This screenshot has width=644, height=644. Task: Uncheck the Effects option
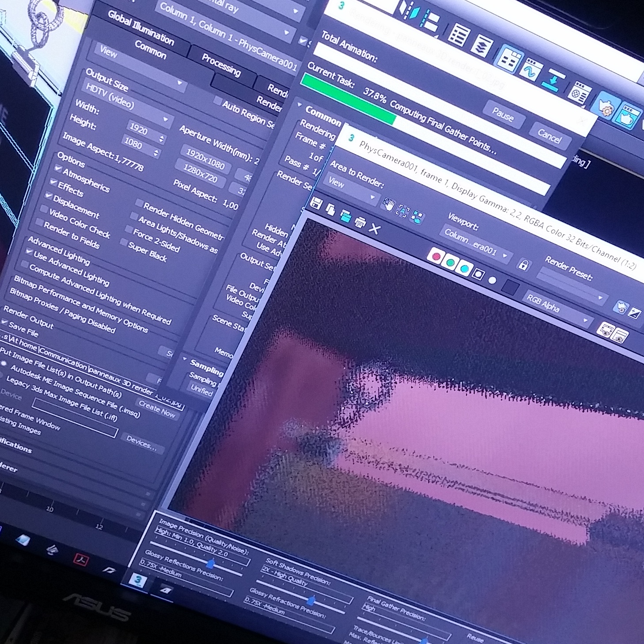[53, 182]
